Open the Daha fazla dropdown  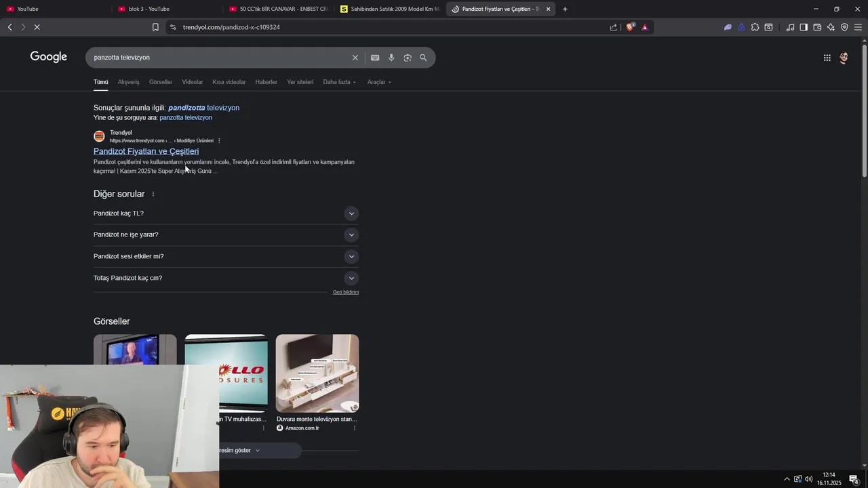coord(339,82)
